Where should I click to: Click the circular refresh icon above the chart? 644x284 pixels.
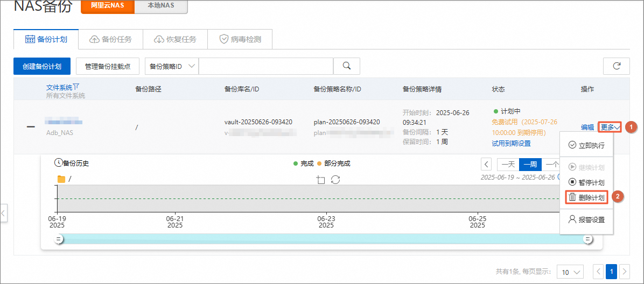click(335, 180)
